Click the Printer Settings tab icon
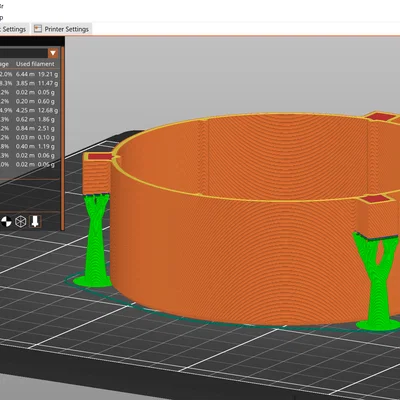The height and width of the screenshot is (400, 400). coord(38,29)
